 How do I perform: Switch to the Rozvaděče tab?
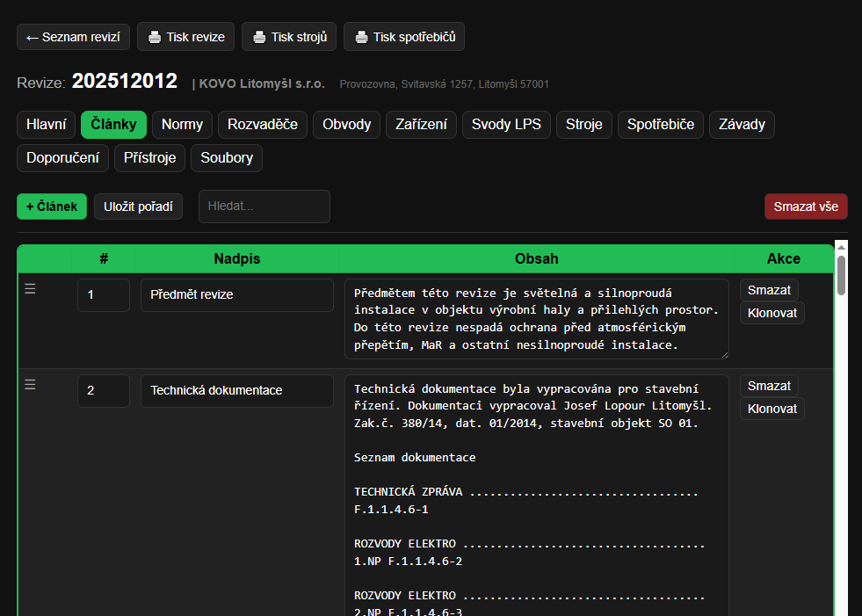262,124
